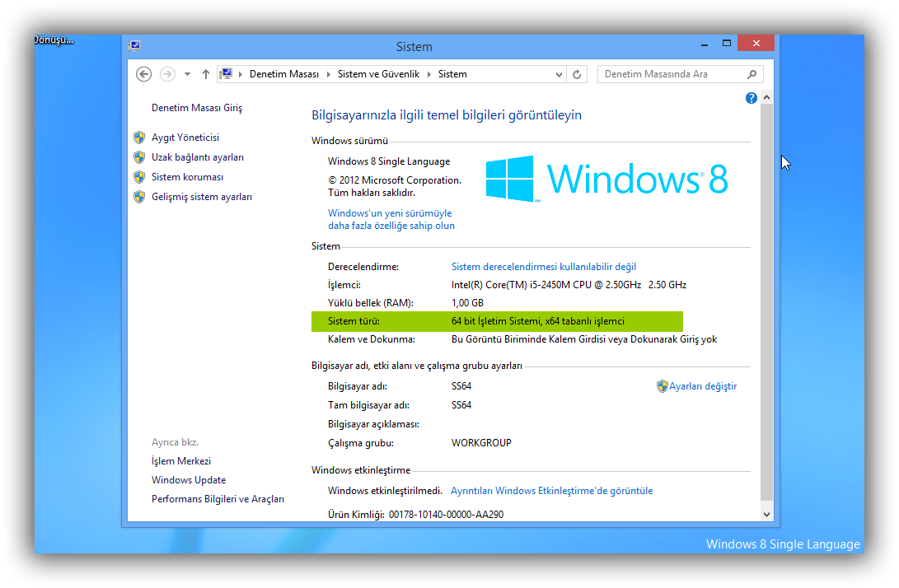This screenshot has width=899, height=588.
Task: Click the Up folder arrow
Action: tap(206, 74)
